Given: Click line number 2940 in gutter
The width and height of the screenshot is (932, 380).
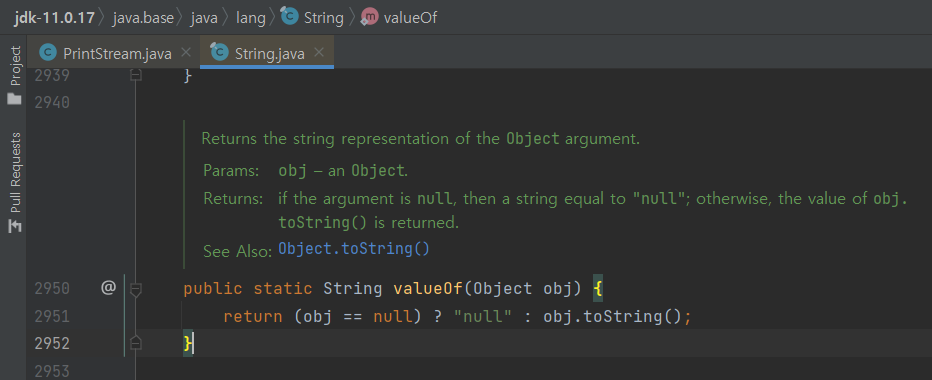Looking at the screenshot, I should click(x=52, y=103).
